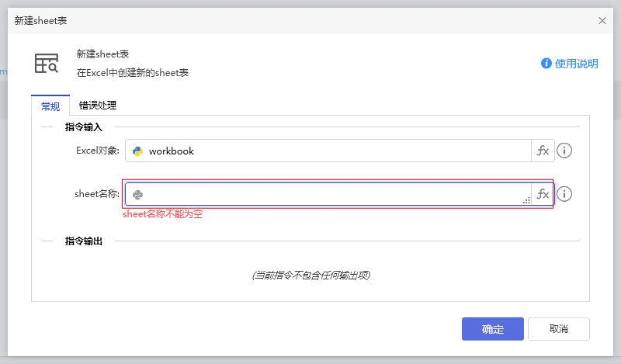
Task: Click the resize handle of sheet名称 field
Action: 526,200
